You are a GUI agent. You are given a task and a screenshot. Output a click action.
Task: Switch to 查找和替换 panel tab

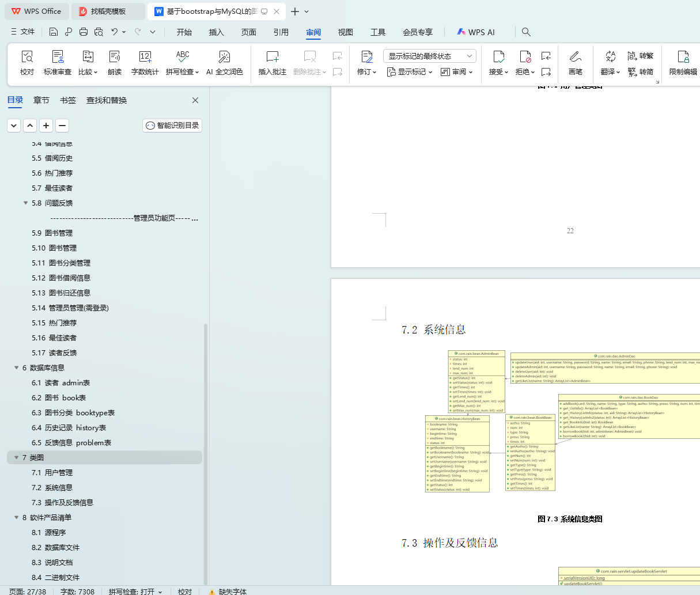click(x=107, y=100)
